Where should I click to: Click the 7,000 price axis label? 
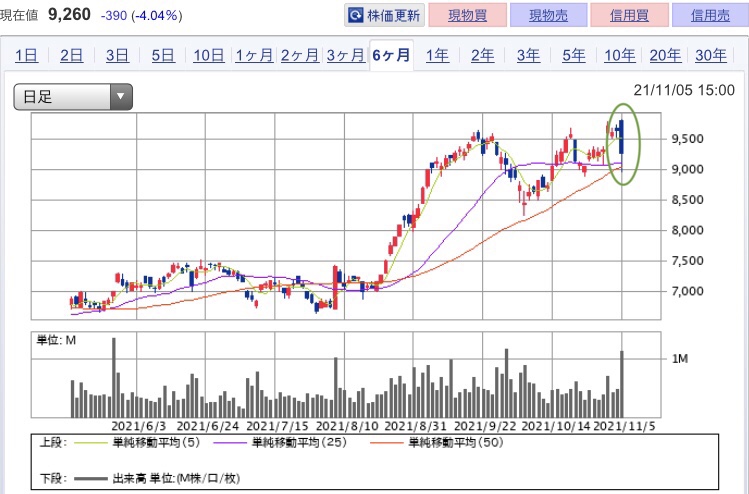687,291
